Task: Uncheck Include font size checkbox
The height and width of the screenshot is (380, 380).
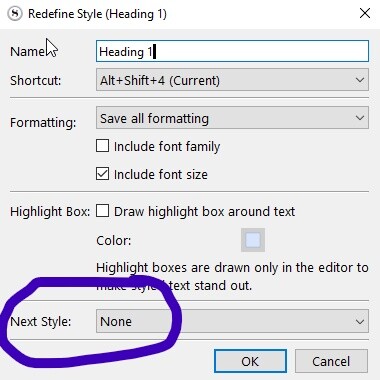Action: coord(102,174)
